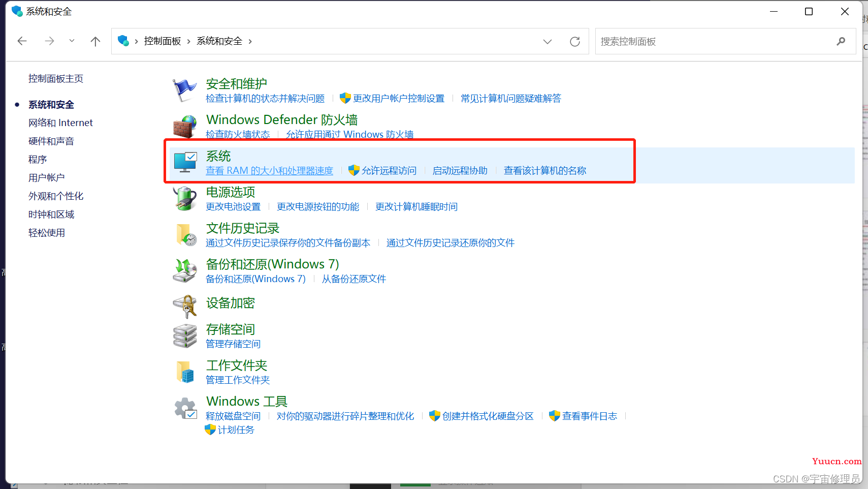Click 释放磁盘空间 link

(x=233, y=416)
